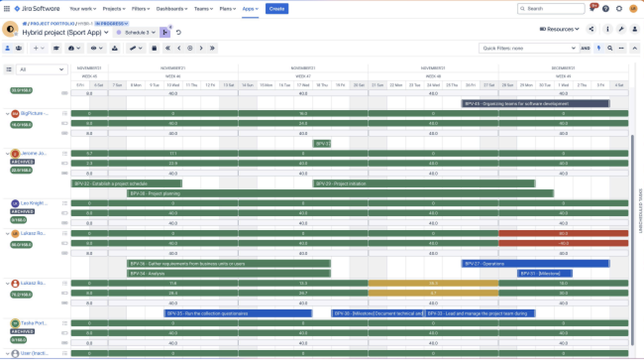The image size is (644, 360).
Task: Open the Help question mark icon
Action: pyautogui.click(x=606, y=8)
